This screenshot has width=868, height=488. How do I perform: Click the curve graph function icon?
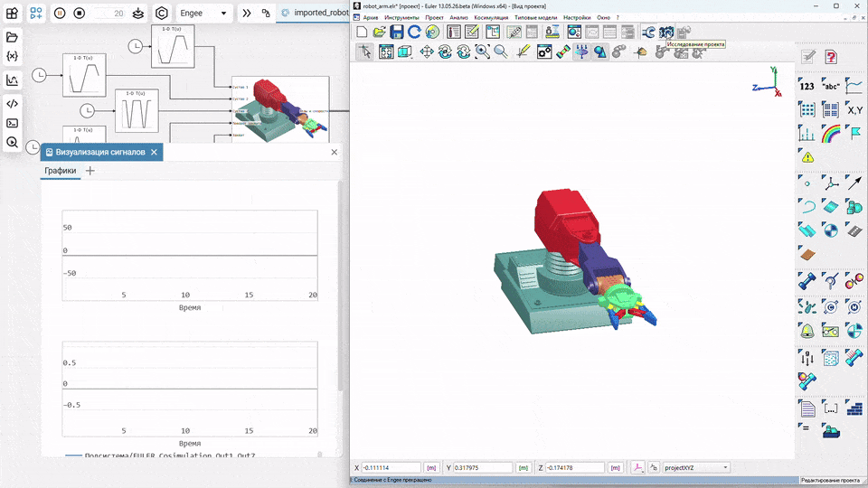coord(854,86)
